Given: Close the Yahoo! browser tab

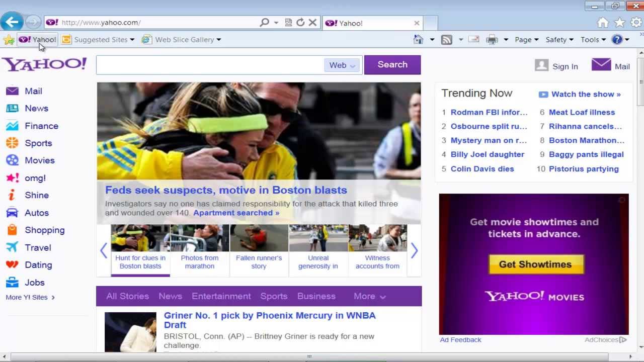Looking at the screenshot, I should 417,23.
